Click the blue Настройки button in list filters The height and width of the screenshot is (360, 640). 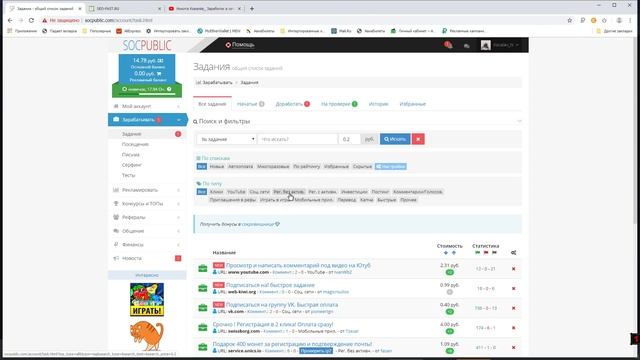tap(391, 167)
